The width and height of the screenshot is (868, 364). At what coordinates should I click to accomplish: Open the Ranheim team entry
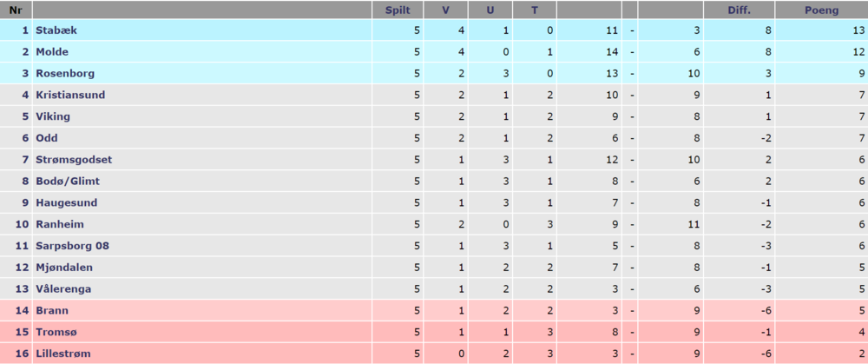[60, 225]
